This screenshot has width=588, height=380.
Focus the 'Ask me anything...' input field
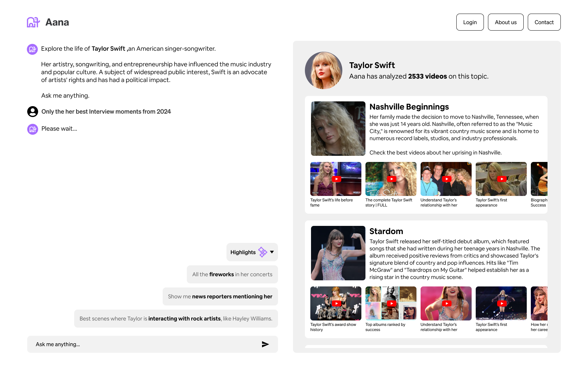tap(152, 344)
